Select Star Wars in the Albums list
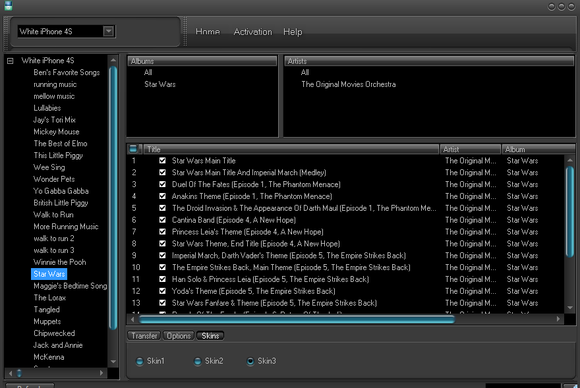580x388 pixels. (160, 84)
